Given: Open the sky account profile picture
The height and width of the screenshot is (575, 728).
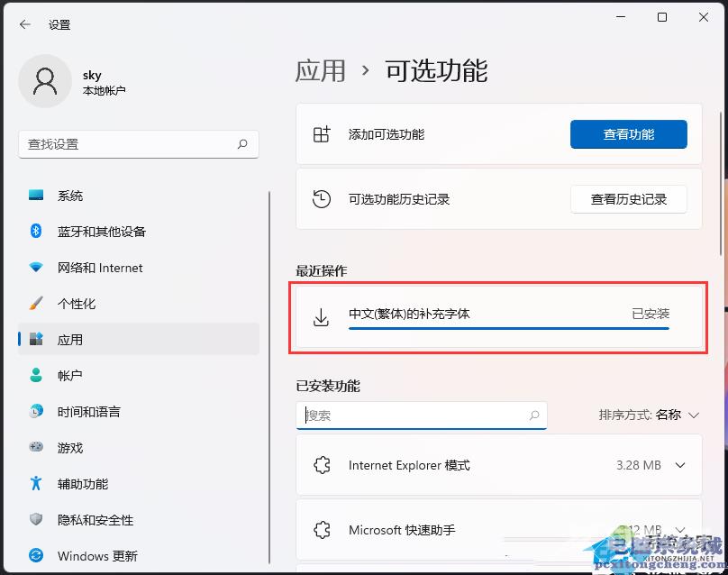Looking at the screenshot, I should click(45, 81).
